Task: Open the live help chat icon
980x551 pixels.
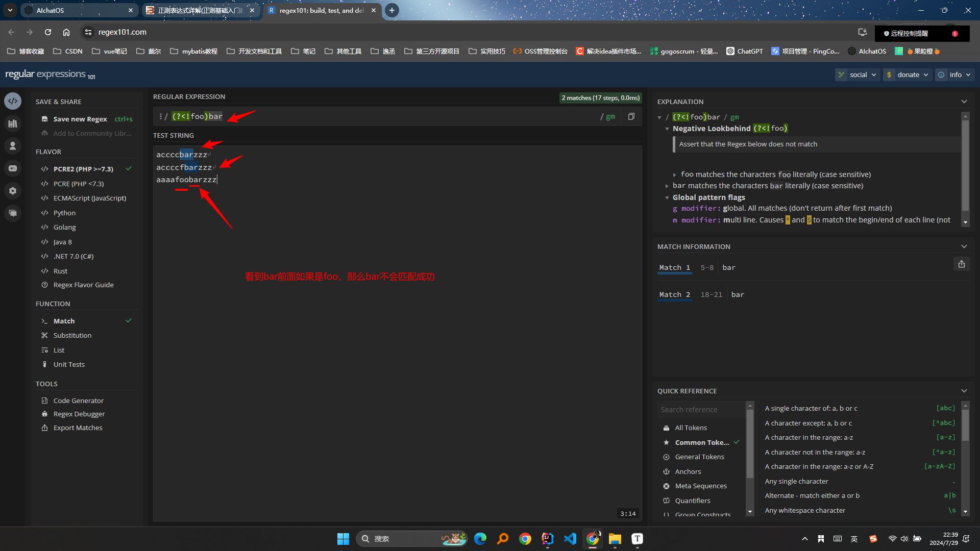Action: pos(13,213)
